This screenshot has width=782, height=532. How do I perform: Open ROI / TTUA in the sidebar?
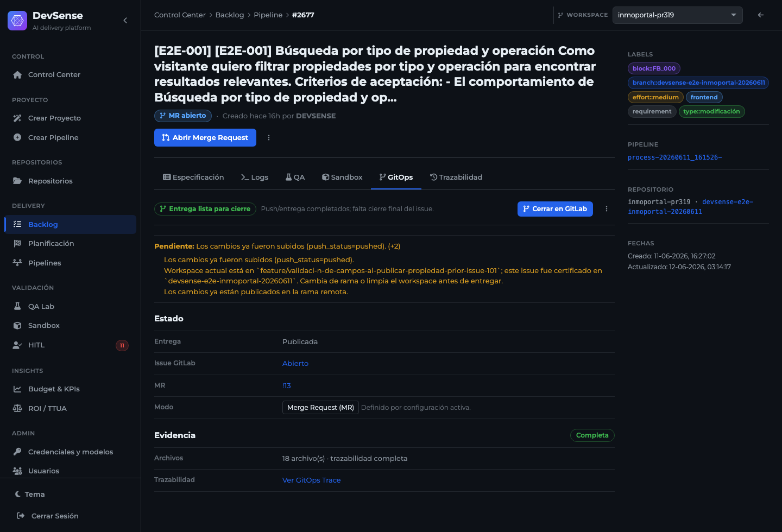coord(70,409)
